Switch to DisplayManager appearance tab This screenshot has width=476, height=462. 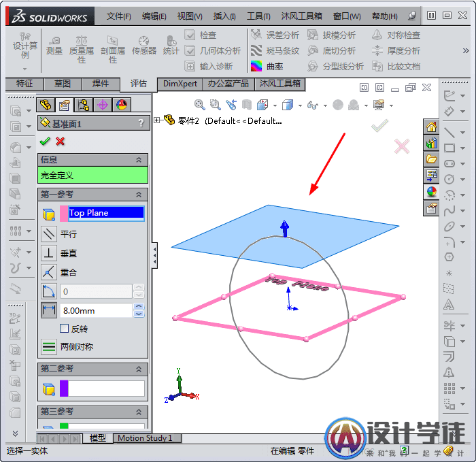coord(122,105)
